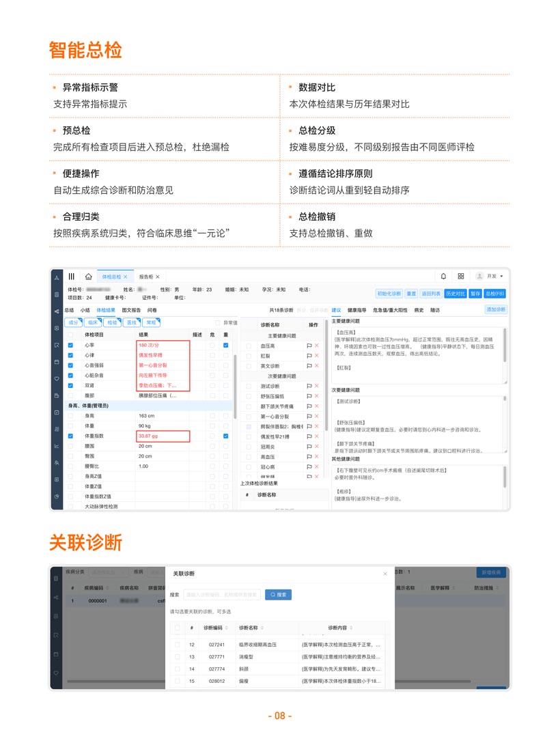Open the 开发 user dropdown menu
The height and width of the screenshot is (756, 560).
[490, 277]
